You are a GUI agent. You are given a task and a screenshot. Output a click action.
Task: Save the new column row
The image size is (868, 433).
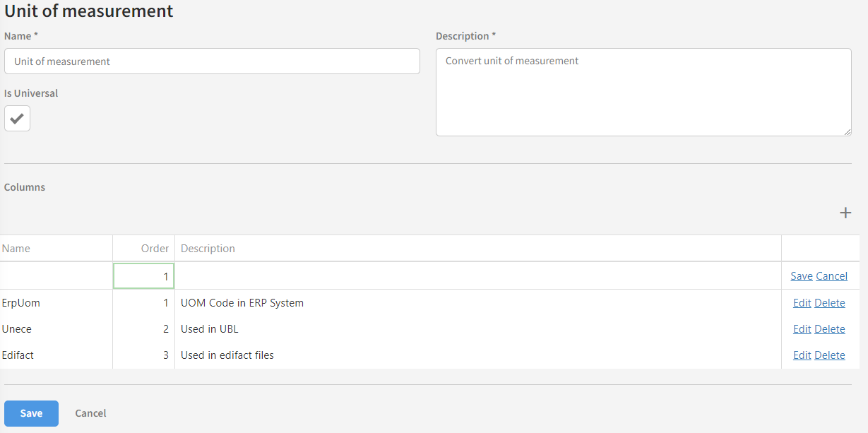[801, 276]
